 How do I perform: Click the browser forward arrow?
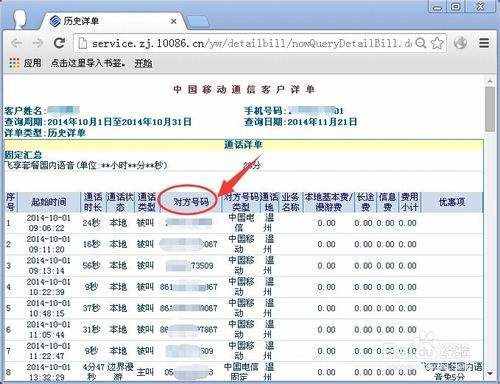38,43
